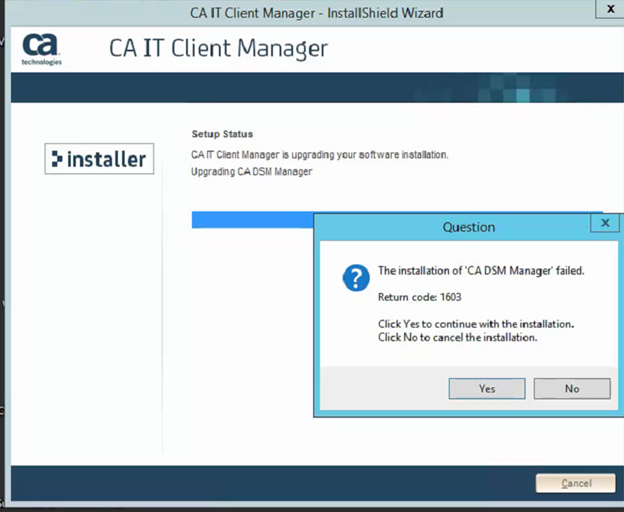Click the installer logo badge

pos(99,159)
